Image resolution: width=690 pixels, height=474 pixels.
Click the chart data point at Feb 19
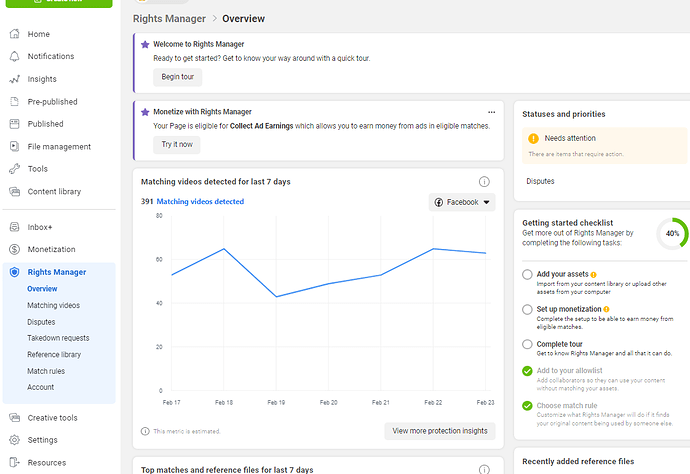click(276, 297)
